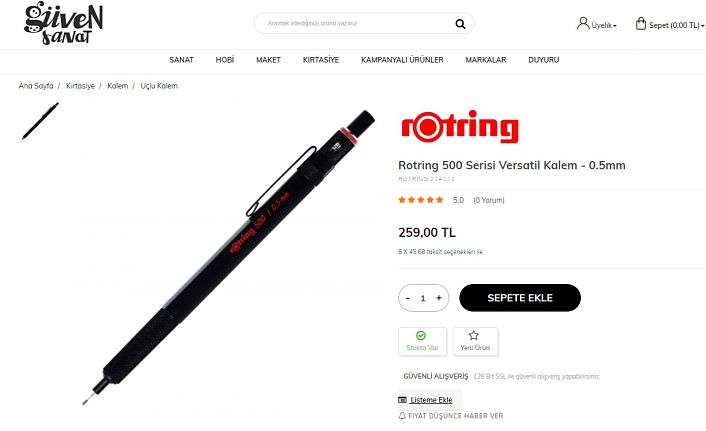Screen dimensions: 706x431
Task: Click the Listeme Ekle link
Action: 431,400
